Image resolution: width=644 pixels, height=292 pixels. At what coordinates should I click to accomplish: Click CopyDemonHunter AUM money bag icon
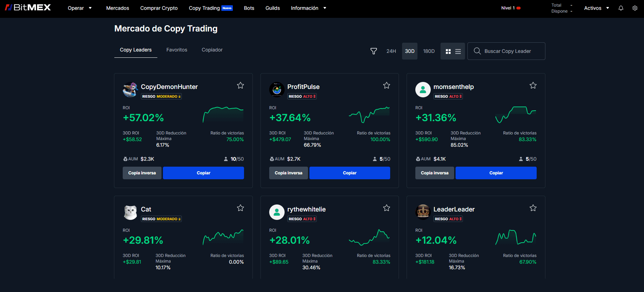pos(125,159)
